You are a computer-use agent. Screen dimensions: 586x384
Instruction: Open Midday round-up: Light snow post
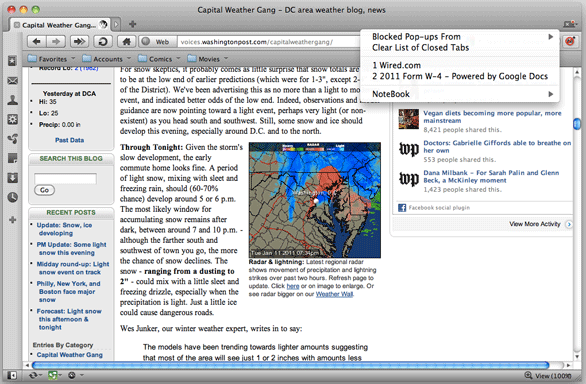73,268
